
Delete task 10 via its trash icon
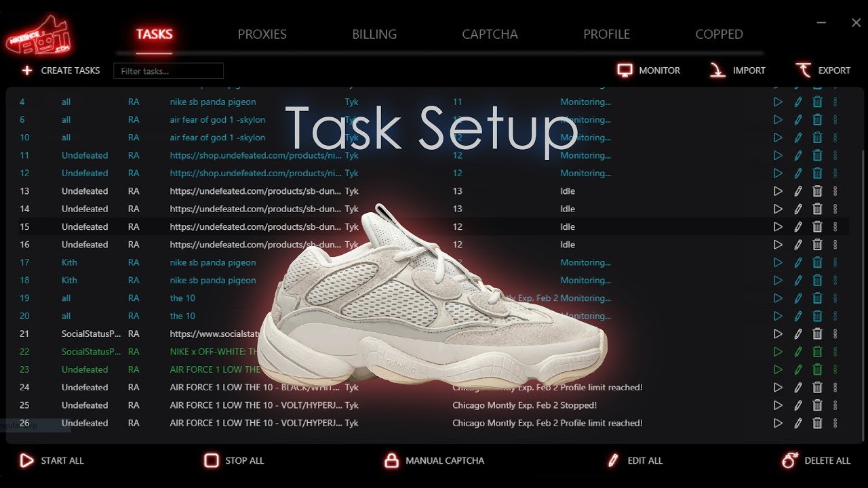[x=817, y=138]
